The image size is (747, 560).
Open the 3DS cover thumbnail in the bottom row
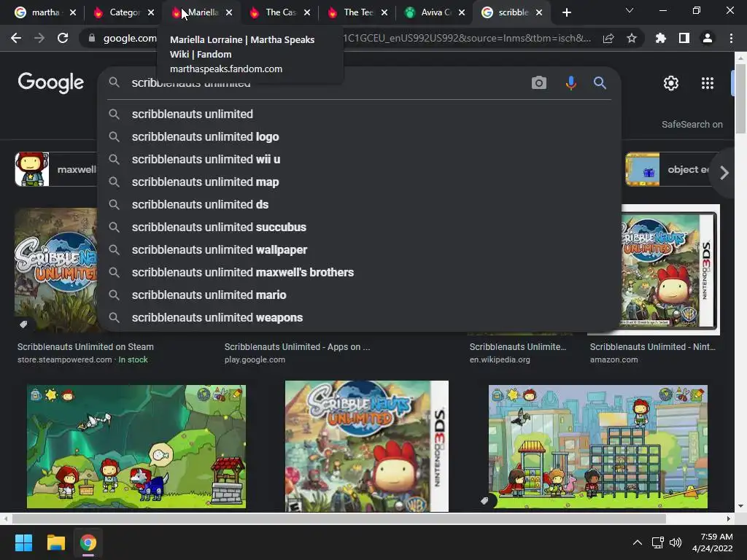pyautogui.click(x=367, y=446)
